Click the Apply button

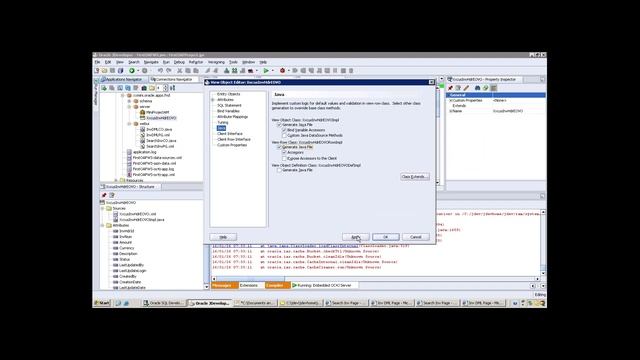click(356, 237)
